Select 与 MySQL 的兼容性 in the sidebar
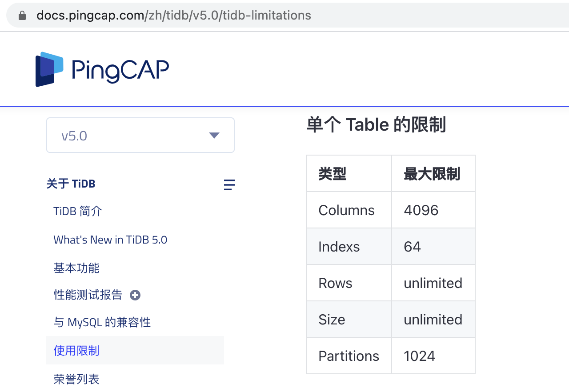This screenshot has width=569, height=392. click(101, 322)
